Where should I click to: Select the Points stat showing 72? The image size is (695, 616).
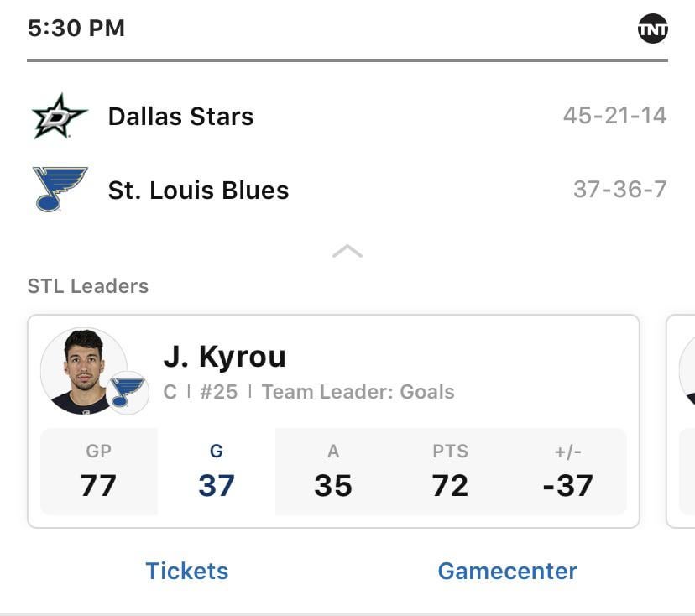tap(450, 472)
